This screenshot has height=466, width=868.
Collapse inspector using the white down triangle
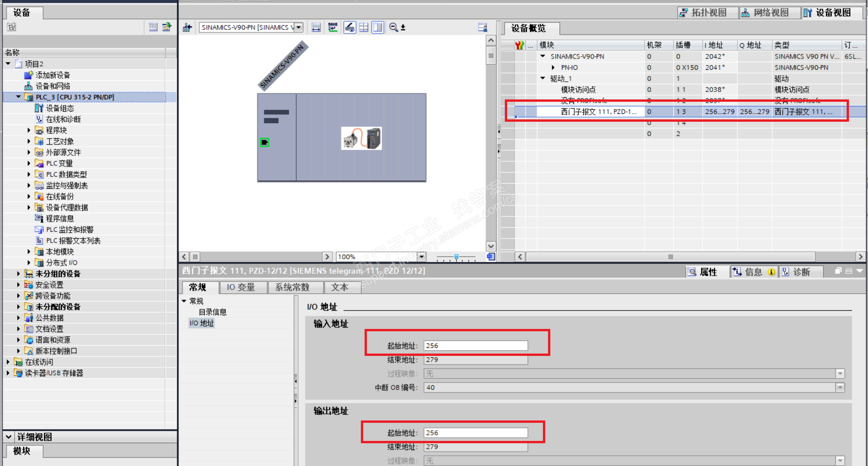point(859,271)
